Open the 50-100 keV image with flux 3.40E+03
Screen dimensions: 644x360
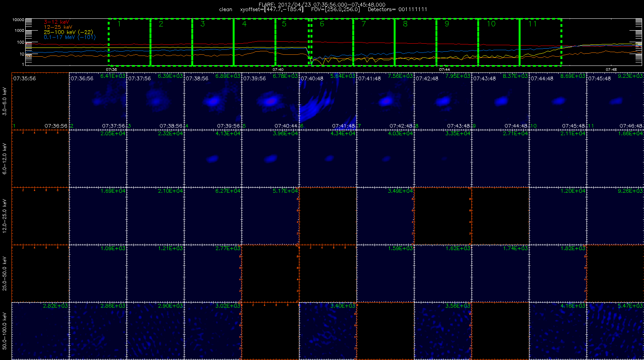[x=328, y=331]
